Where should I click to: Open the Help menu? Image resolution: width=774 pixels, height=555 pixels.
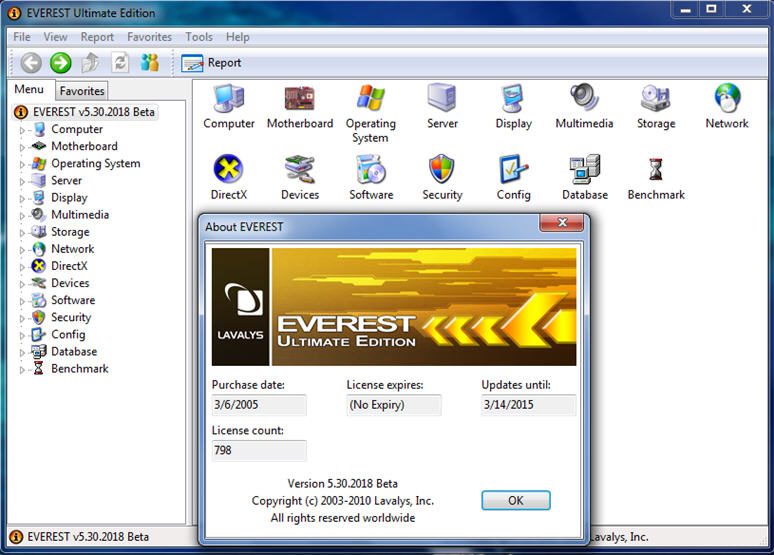click(x=237, y=37)
